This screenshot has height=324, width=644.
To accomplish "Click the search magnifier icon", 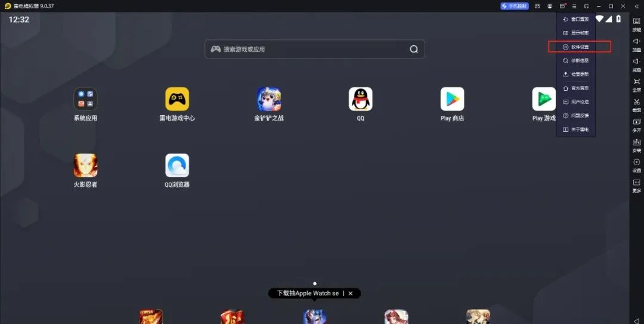I will (x=414, y=50).
